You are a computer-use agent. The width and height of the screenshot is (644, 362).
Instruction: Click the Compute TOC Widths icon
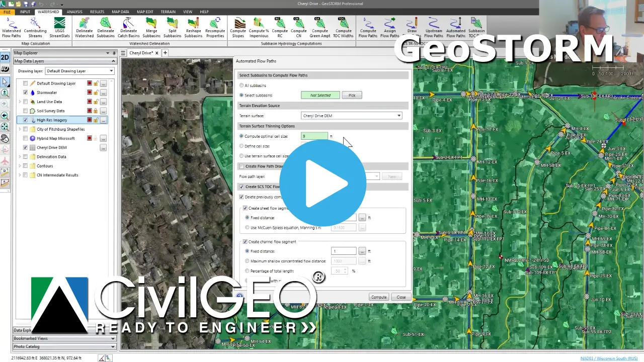344,27
